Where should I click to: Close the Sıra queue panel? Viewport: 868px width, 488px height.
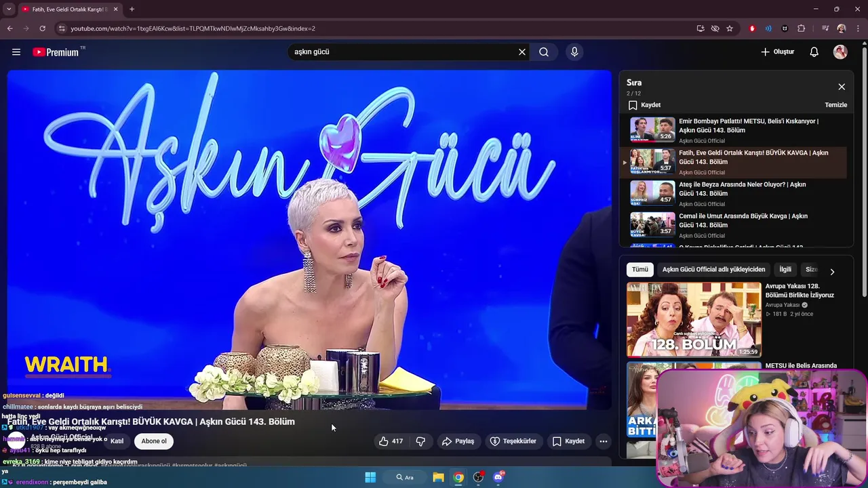(x=842, y=87)
